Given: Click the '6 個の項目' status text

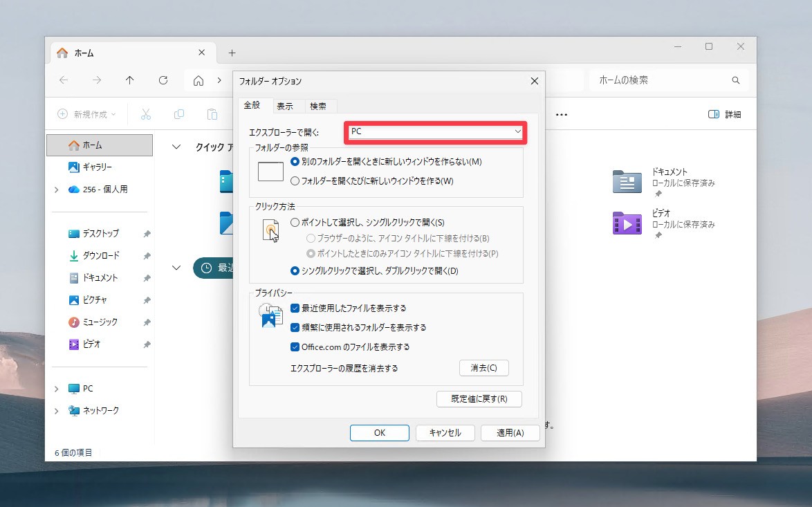Looking at the screenshot, I should [73, 452].
